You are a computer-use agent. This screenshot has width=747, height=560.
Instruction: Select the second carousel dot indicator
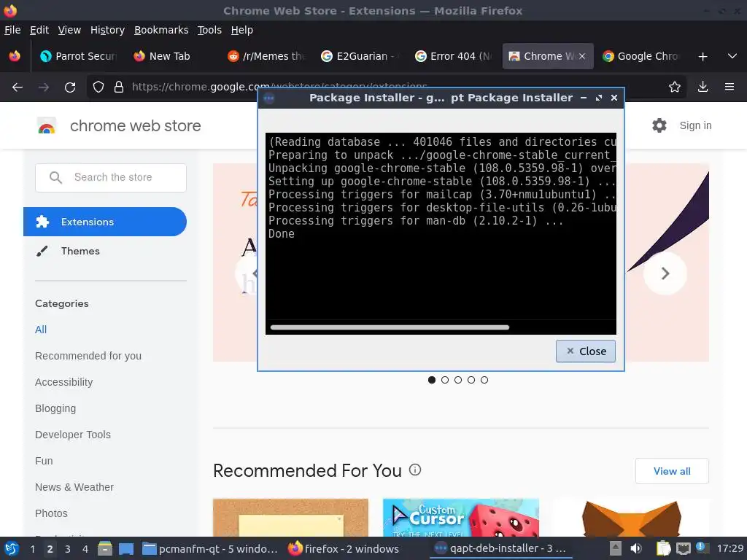click(445, 380)
